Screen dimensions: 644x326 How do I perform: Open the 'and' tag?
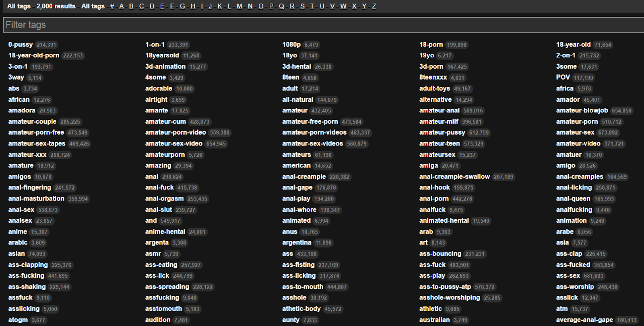[151, 221]
